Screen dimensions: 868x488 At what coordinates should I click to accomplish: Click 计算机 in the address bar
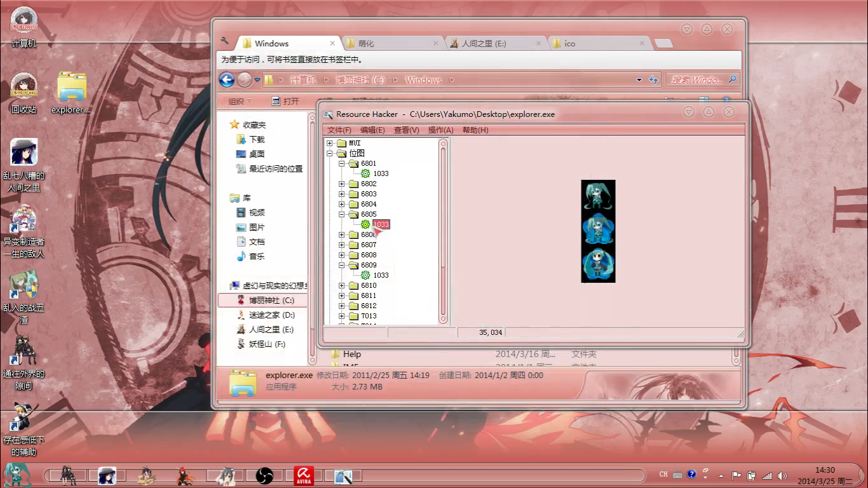coord(302,80)
